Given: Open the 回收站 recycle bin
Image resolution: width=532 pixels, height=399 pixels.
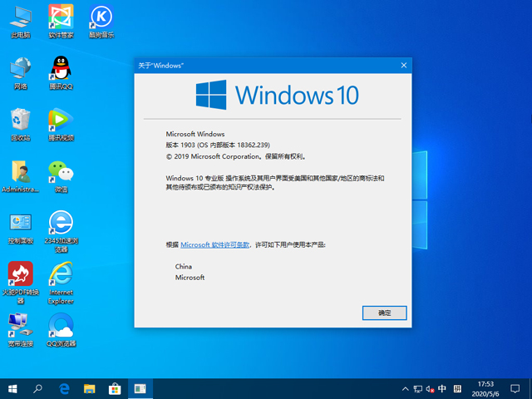Looking at the screenshot, I should [x=21, y=125].
